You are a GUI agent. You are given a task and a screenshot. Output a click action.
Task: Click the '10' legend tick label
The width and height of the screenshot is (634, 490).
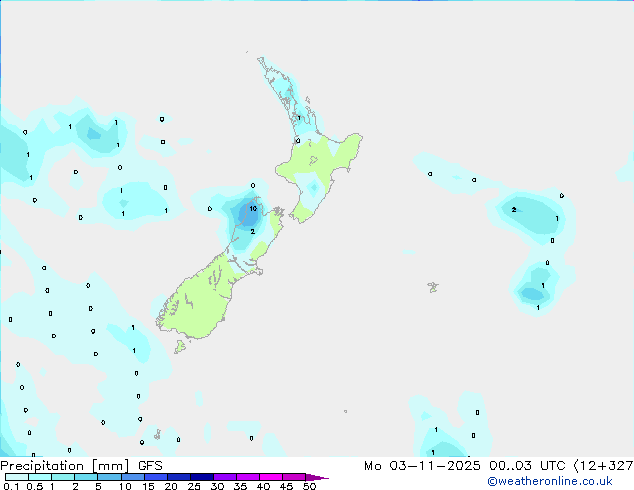click(125, 486)
